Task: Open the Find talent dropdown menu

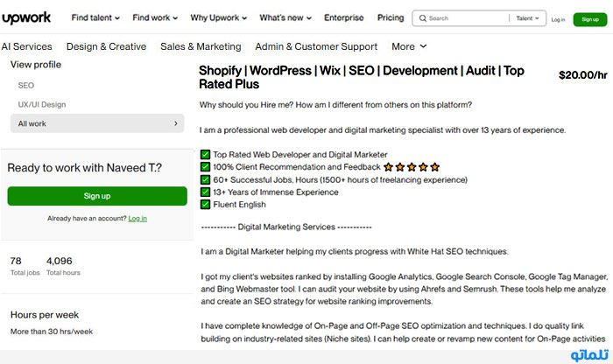Action: point(95,18)
